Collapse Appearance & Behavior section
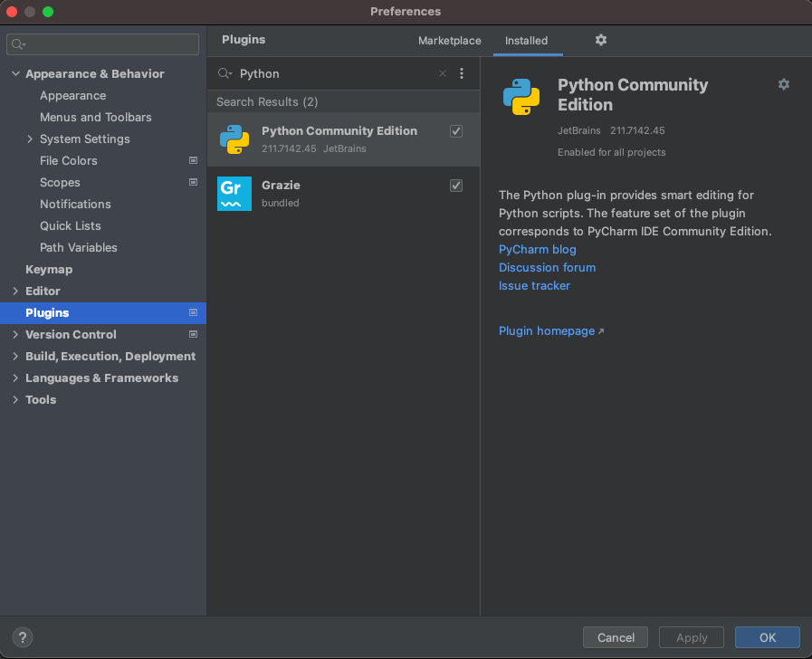 pos(15,73)
